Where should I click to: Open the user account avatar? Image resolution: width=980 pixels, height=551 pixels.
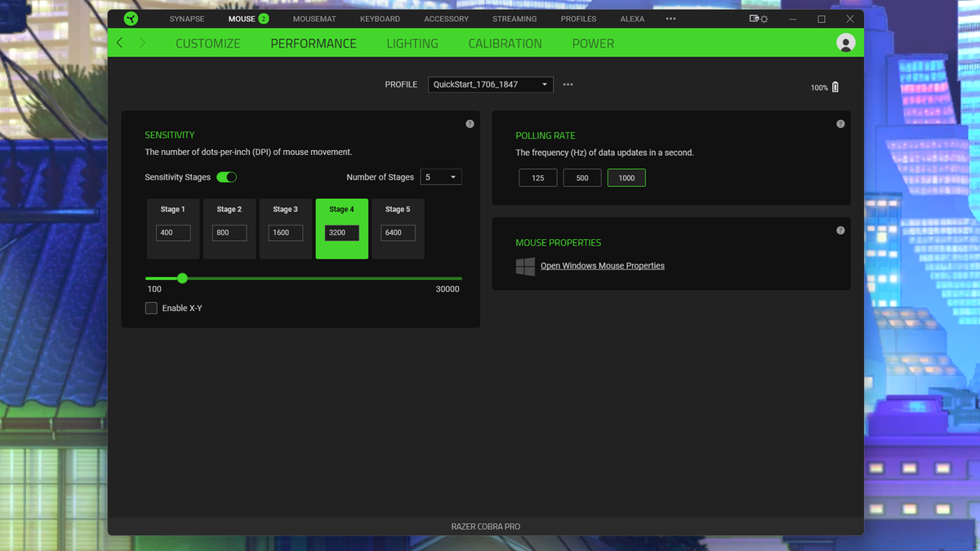pyautogui.click(x=846, y=43)
